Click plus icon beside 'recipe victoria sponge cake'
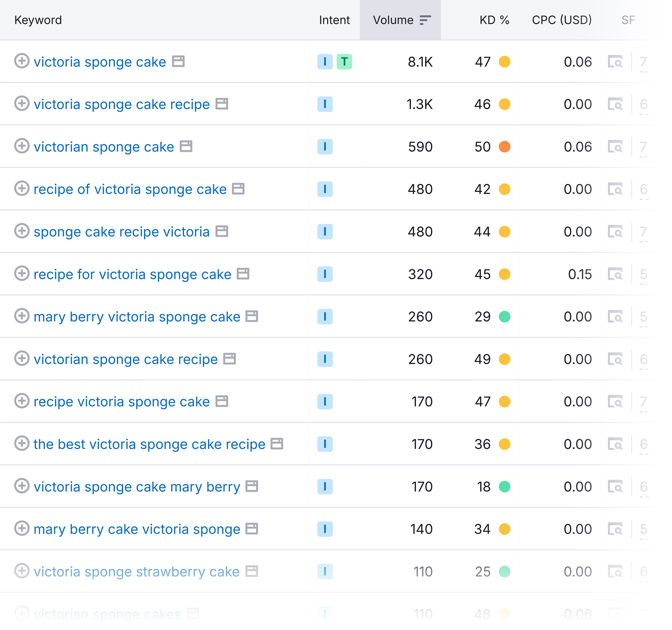 click(22, 401)
